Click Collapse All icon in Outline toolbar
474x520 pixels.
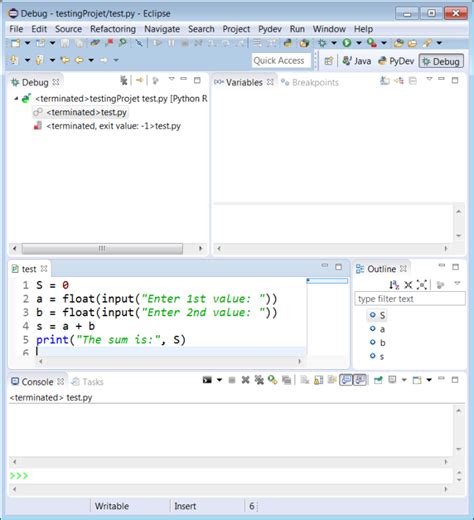(x=408, y=285)
